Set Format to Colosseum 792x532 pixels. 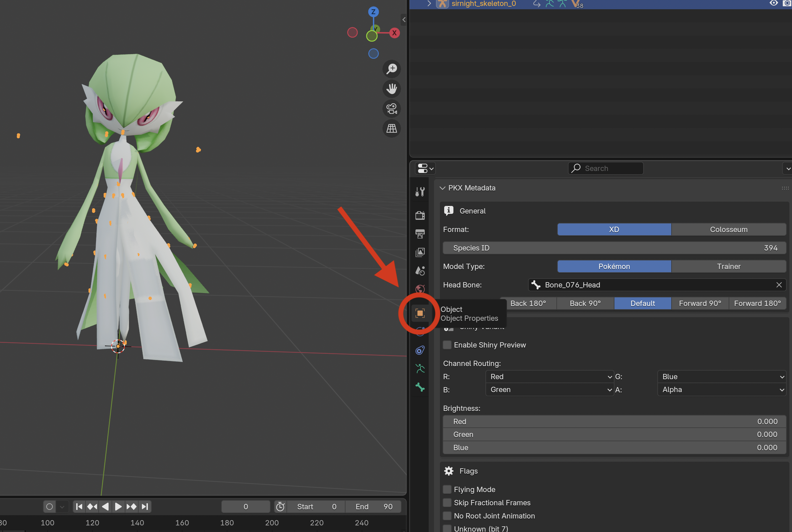pyautogui.click(x=729, y=229)
